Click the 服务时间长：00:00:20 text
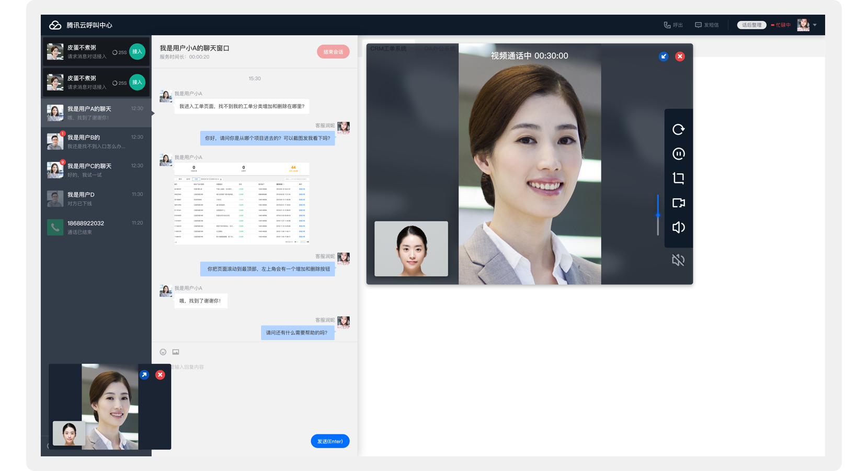 pyautogui.click(x=185, y=57)
